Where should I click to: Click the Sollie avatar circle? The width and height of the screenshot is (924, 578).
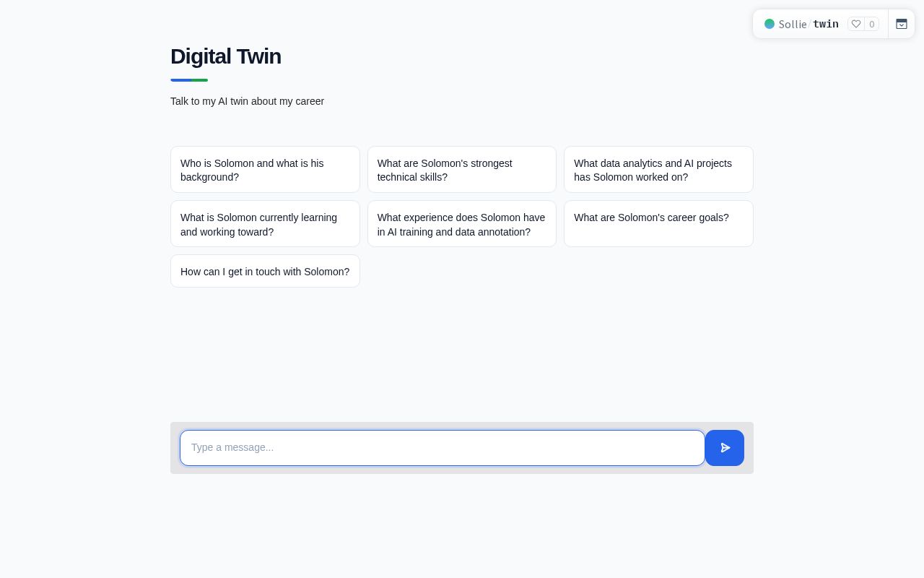(x=770, y=24)
